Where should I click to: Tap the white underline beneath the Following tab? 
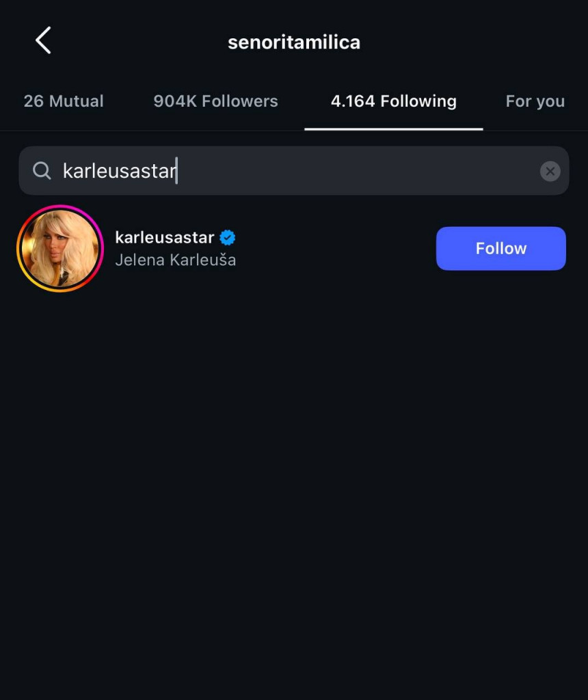pyautogui.click(x=393, y=128)
